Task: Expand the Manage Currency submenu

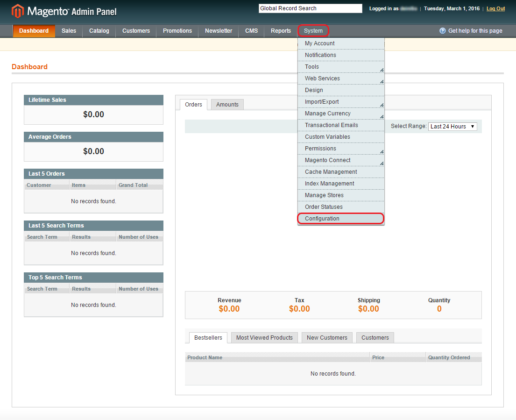Action: point(341,114)
